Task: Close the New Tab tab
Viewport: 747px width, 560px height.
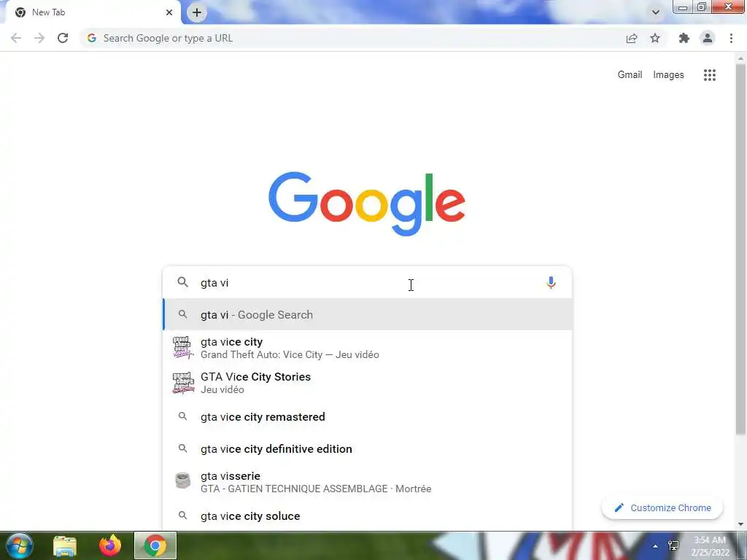Action: (x=169, y=12)
